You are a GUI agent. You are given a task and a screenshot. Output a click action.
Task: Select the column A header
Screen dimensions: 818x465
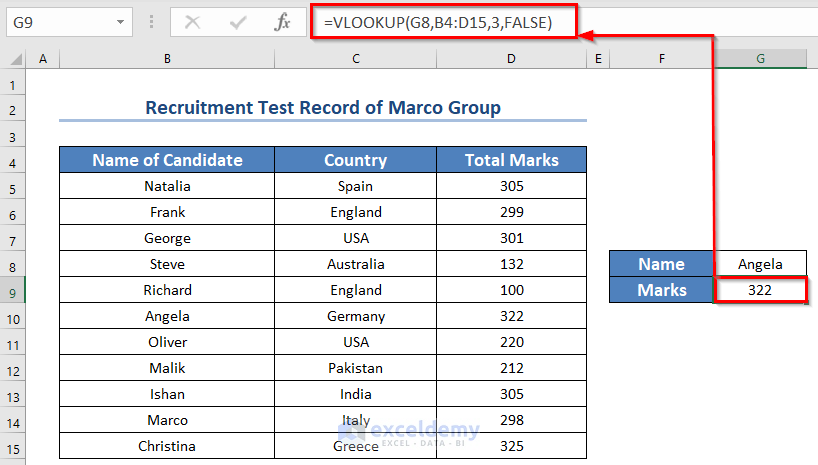click(43, 60)
